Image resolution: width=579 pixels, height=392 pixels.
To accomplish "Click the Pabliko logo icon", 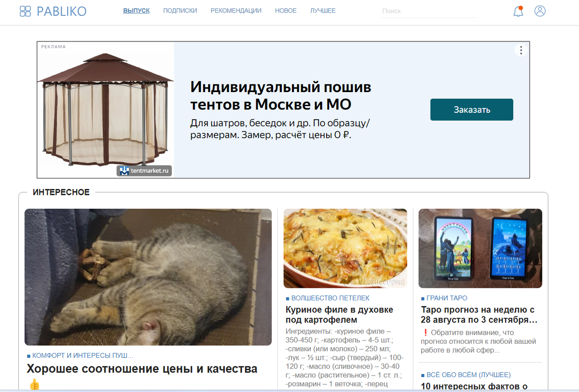I will coord(25,11).
